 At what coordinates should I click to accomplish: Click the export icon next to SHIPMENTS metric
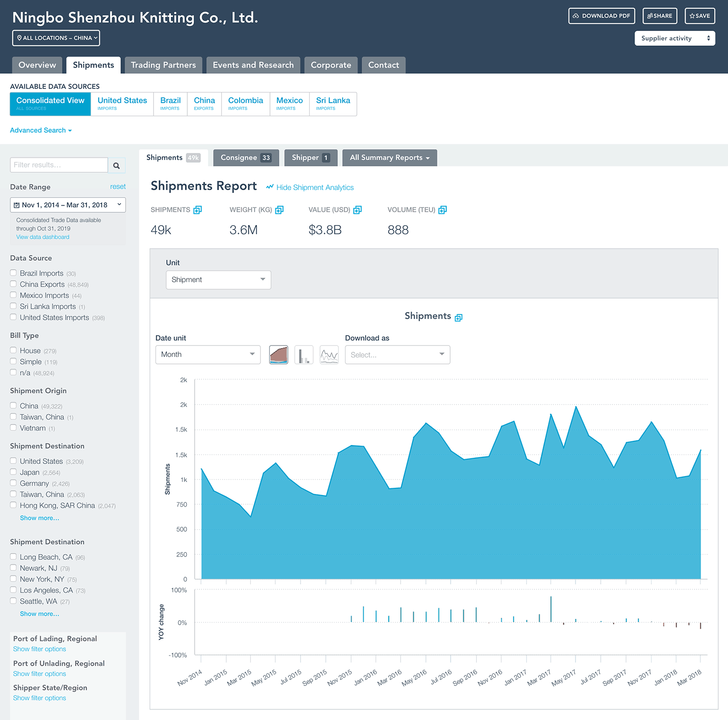197,210
